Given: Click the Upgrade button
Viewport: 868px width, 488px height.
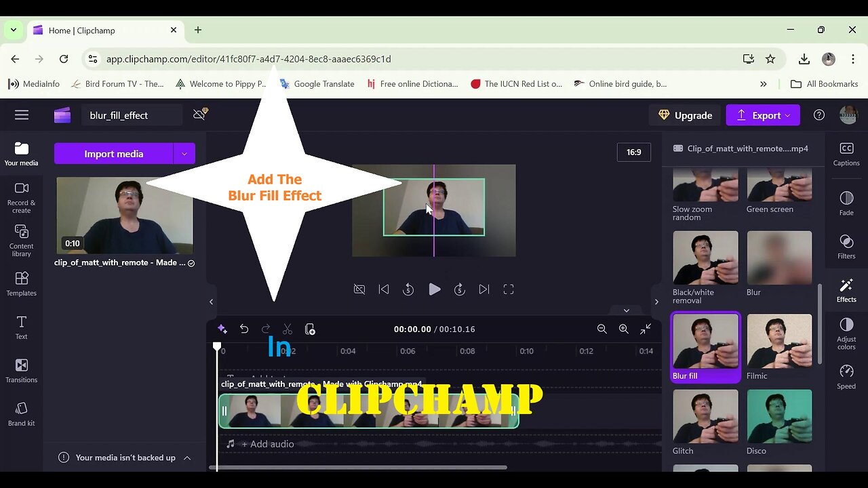Looking at the screenshot, I should coord(685,115).
